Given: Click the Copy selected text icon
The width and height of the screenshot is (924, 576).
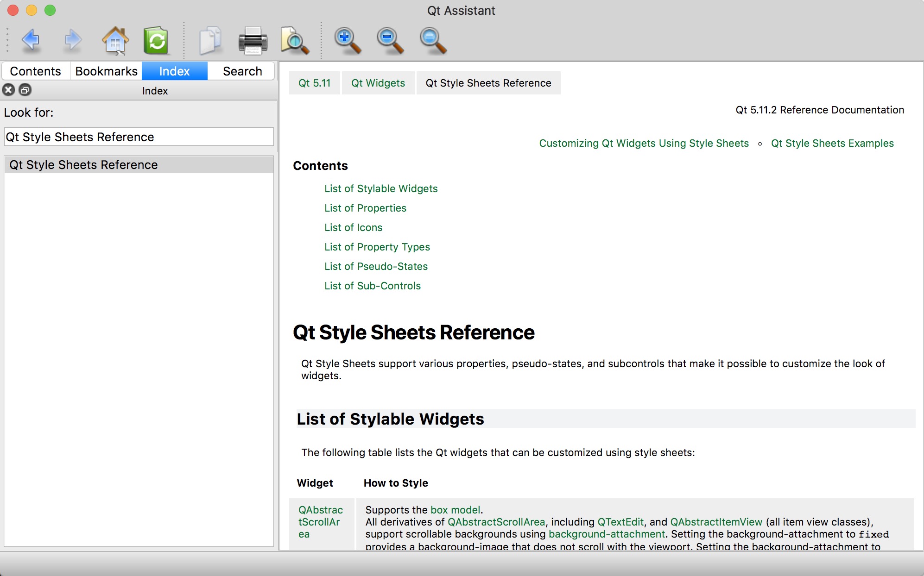Looking at the screenshot, I should point(210,40).
